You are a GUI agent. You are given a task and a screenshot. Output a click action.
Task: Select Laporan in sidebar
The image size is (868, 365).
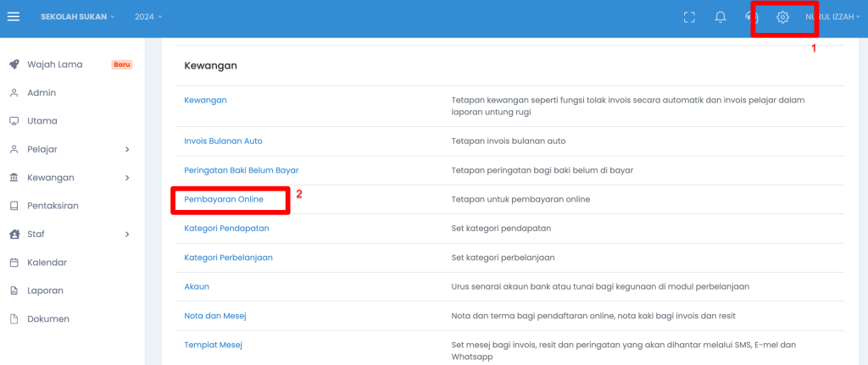coord(46,290)
